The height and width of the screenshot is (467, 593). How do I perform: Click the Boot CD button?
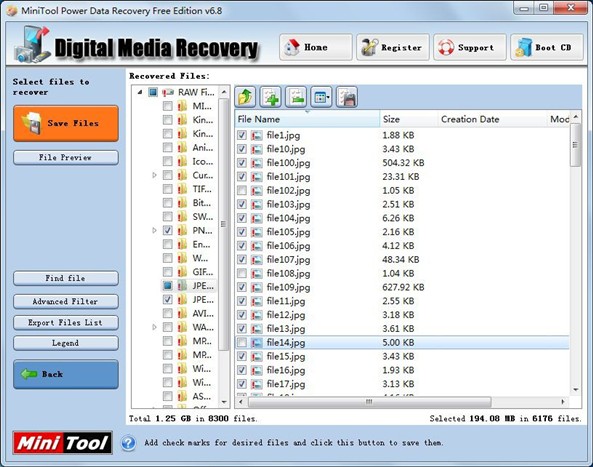click(x=547, y=47)
